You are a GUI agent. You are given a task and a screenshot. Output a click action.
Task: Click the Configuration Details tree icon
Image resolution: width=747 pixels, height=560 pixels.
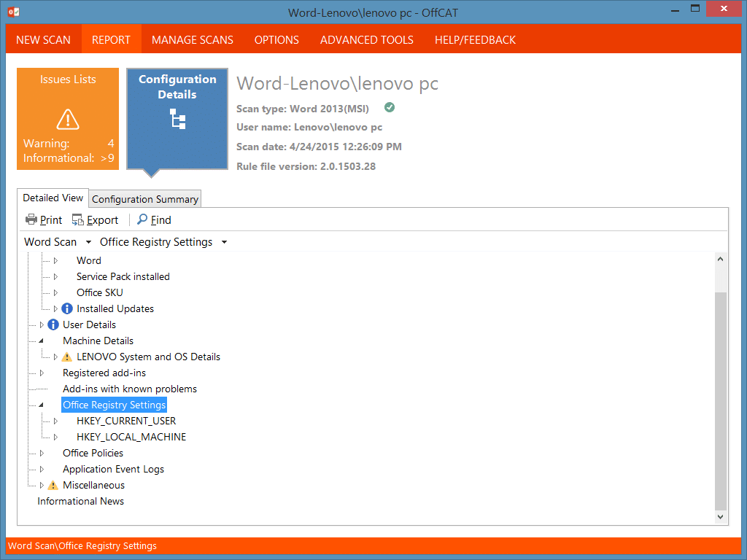177,120
